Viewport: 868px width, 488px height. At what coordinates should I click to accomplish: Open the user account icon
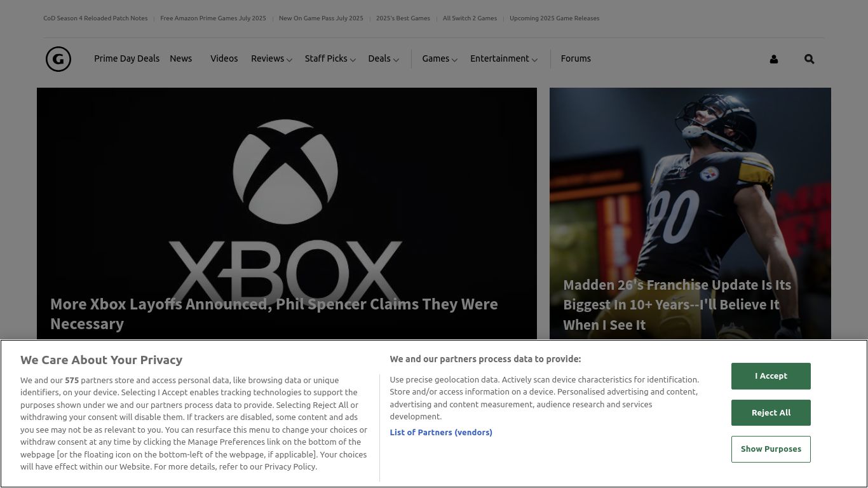[773, 59]
